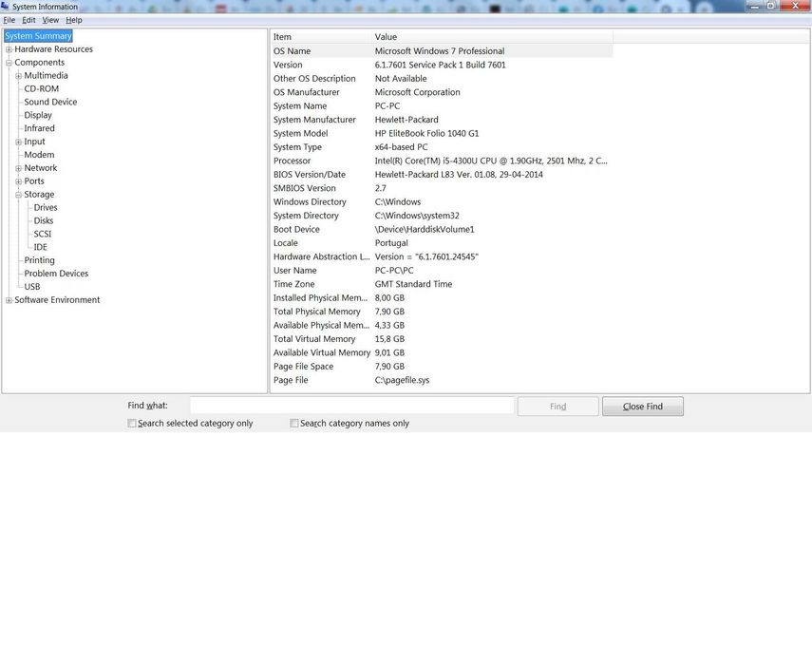The width and height of the screenshot is (812, 664).
Task: Open the Help menu
Action: (x=74, y=20)
